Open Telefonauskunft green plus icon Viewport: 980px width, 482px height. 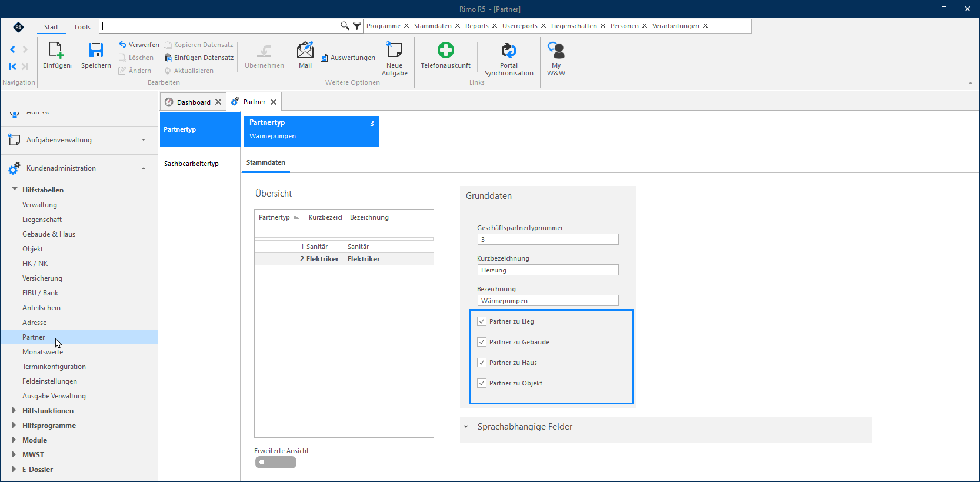[446, 50]
